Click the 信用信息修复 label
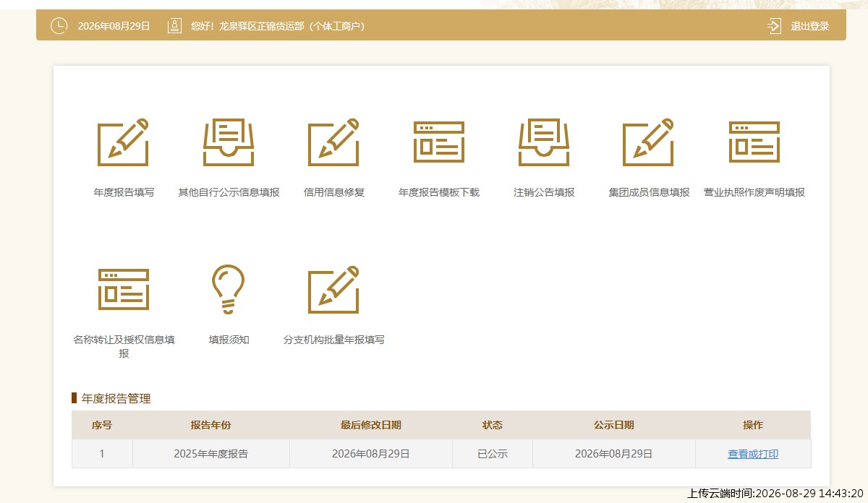The height and width of the screenshot is (503, 868). tap(333, 192)
